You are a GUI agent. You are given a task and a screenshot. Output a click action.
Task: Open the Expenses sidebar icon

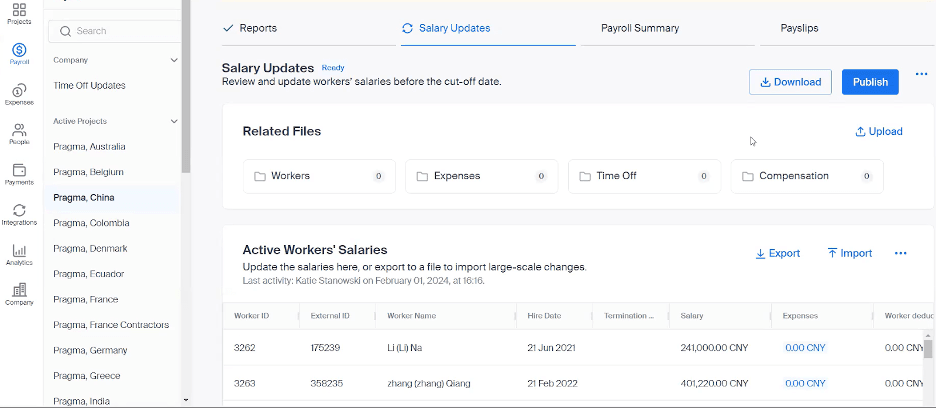click(19, 94)
